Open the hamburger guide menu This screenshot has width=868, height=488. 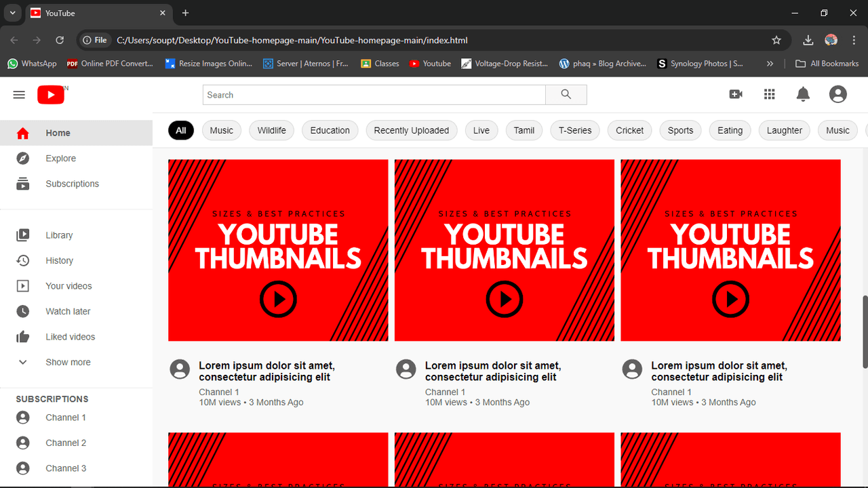(x=19, y=95)
